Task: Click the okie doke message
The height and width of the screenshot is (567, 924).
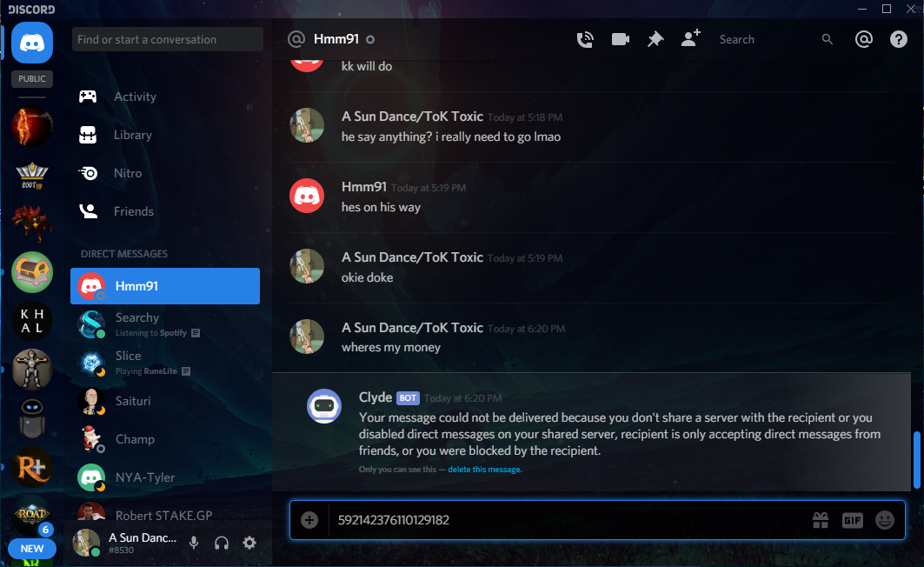Action: pos(367,277)
